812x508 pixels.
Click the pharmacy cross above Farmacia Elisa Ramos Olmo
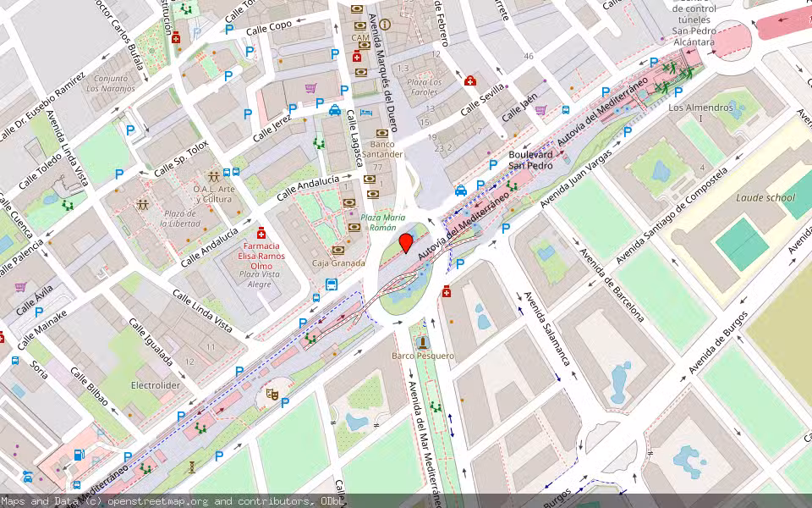point(261,232)
